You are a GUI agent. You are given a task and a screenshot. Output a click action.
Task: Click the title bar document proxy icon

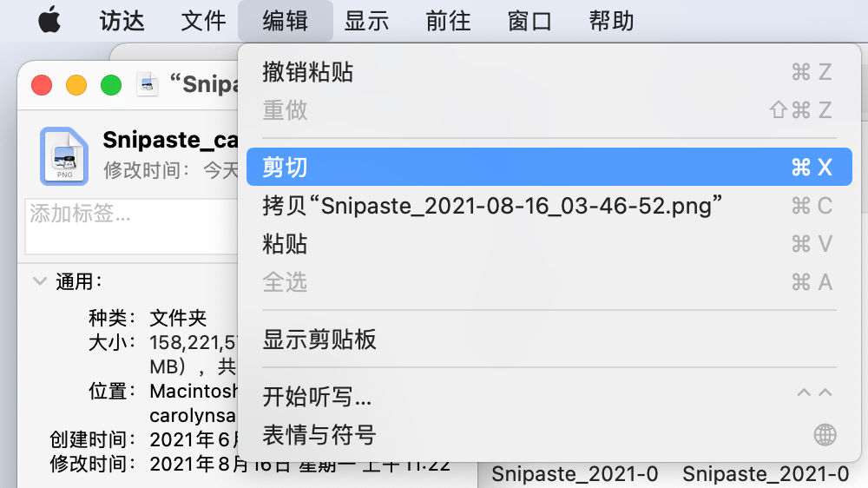pos(147,84)
